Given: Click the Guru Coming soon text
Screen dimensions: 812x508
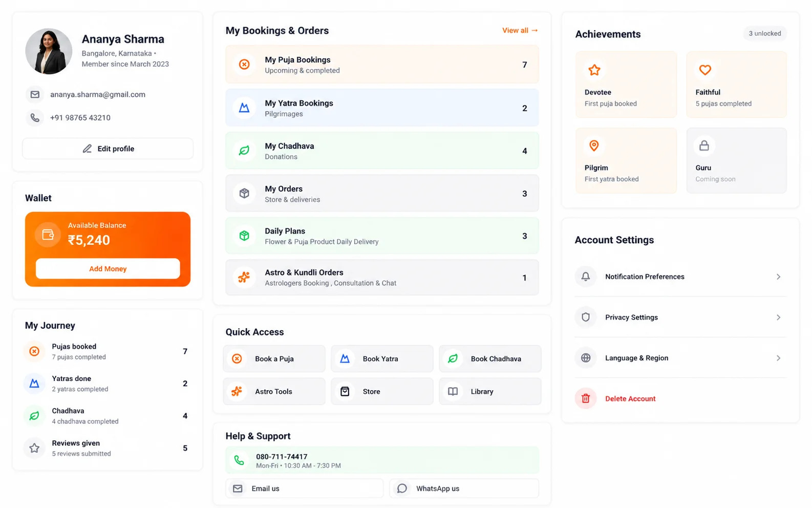Looking at the screenshot, I should 715,179.
